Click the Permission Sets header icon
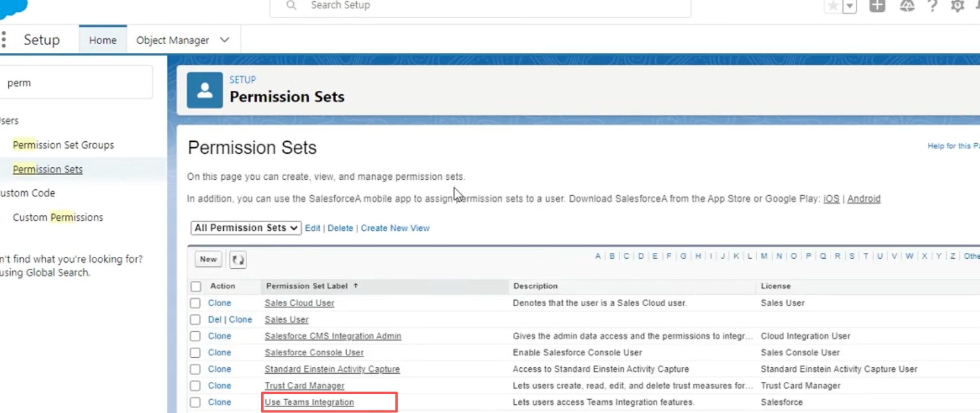The width and height of the screenshot is (980, 413). pos(205,90)
